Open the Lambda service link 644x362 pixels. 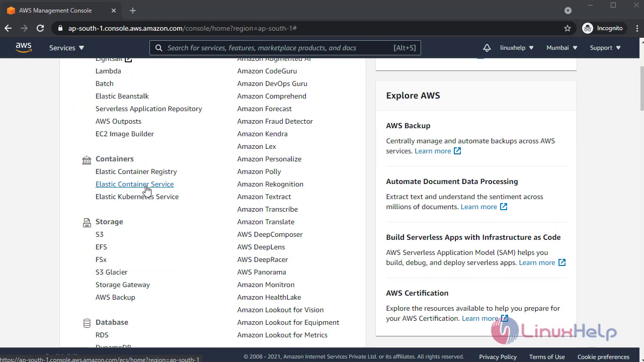108,71
